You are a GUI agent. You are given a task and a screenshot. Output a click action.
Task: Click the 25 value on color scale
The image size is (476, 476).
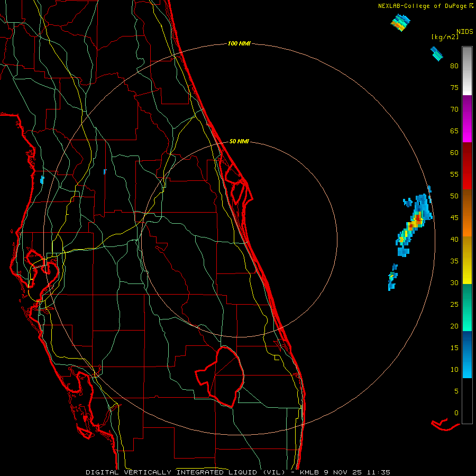[x=454, y=305]
